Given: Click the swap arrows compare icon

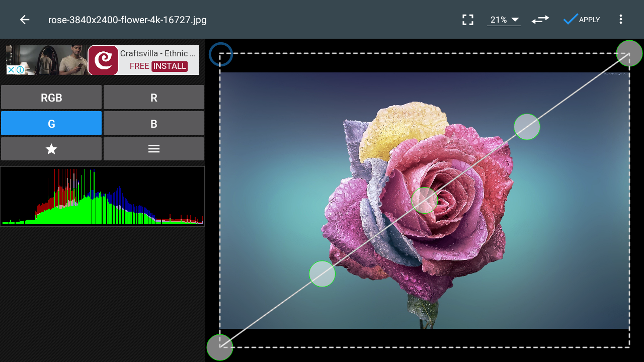Looking at the screenshot, I should pos(540,20).
